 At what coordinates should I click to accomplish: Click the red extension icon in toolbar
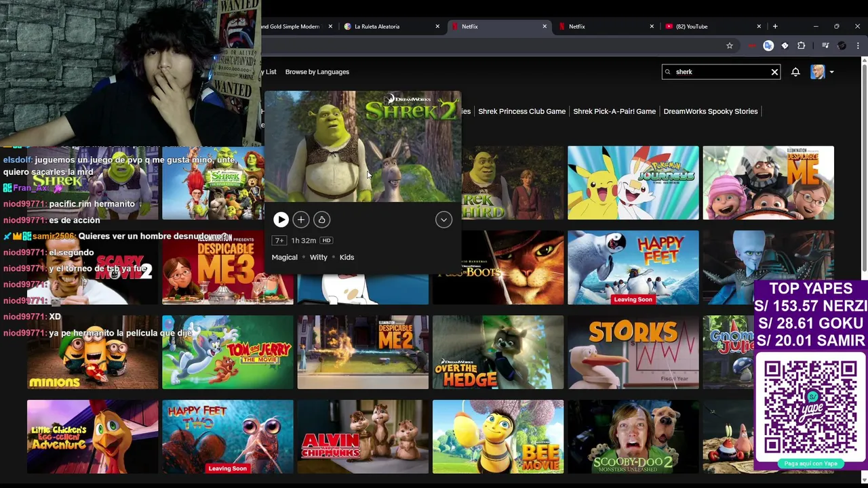tap(752, 45)
